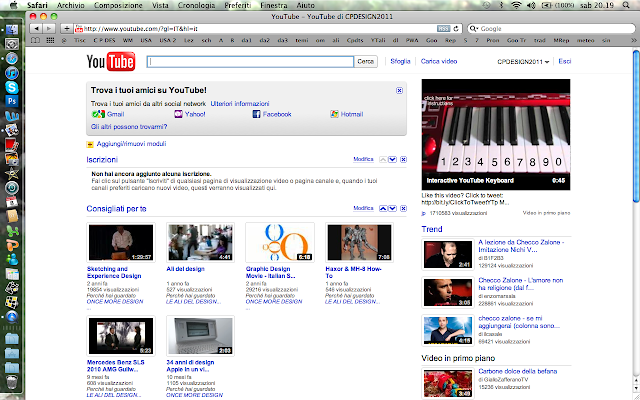Open A lezione da Checco Zalone link

[x=521, y=246]
